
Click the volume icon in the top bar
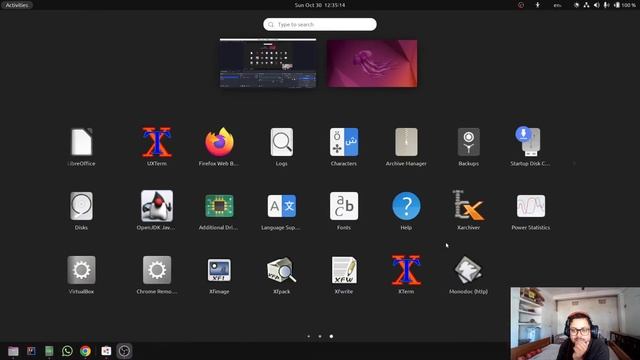tap(596, 5)
